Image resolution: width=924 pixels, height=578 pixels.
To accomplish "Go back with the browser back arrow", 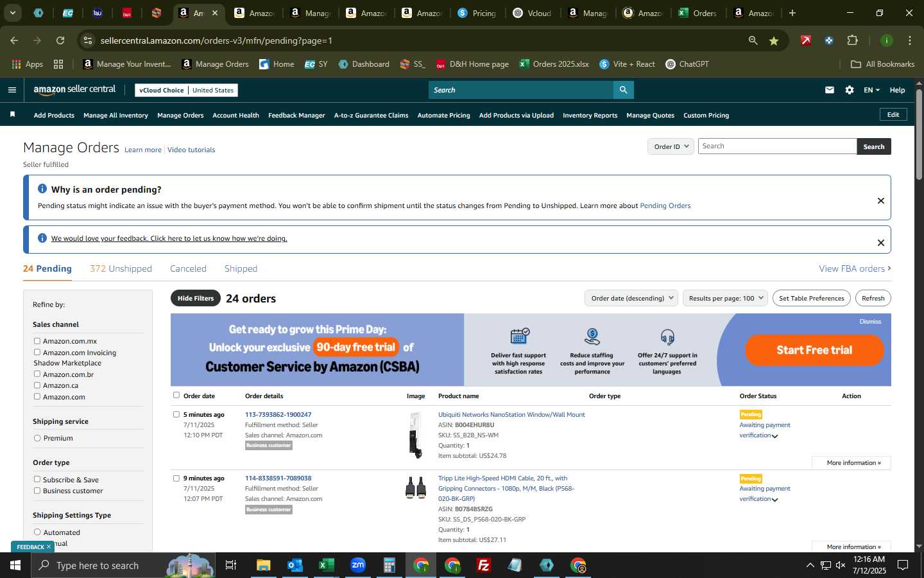I will point(14,40).
